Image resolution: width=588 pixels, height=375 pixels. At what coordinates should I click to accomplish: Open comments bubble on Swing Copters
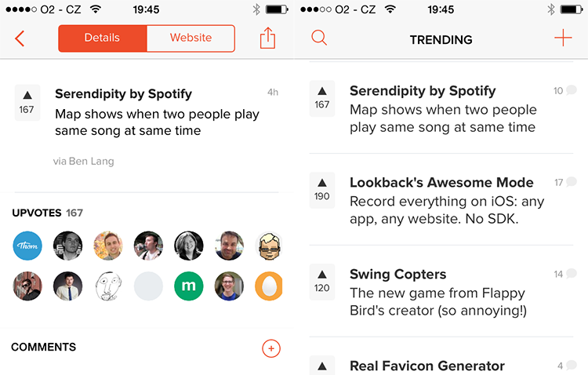point(566,274)
